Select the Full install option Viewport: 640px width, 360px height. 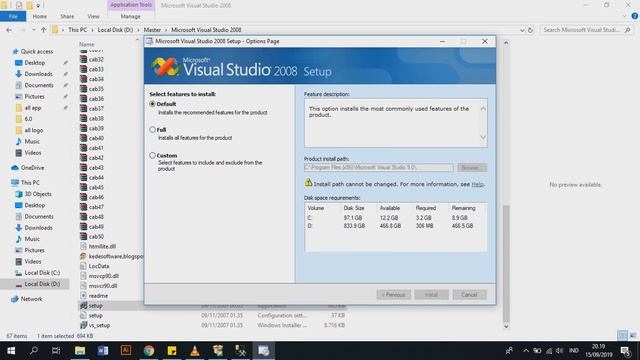tap(153, 130)
